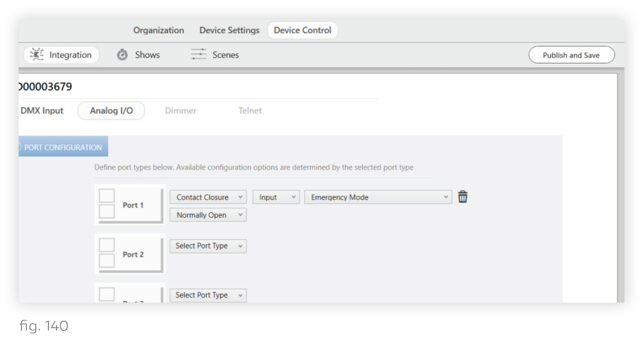Select the DMX Input sub-tab
Screen dimensions: 644x342
[x=42, y=111]
